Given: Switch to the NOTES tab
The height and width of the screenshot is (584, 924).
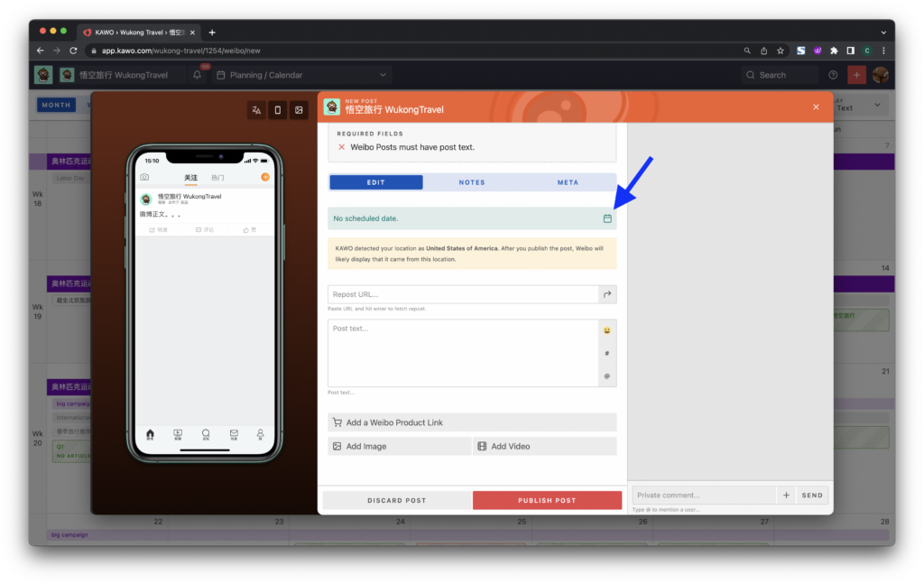Looking at the screenshot, I should 472,182.
